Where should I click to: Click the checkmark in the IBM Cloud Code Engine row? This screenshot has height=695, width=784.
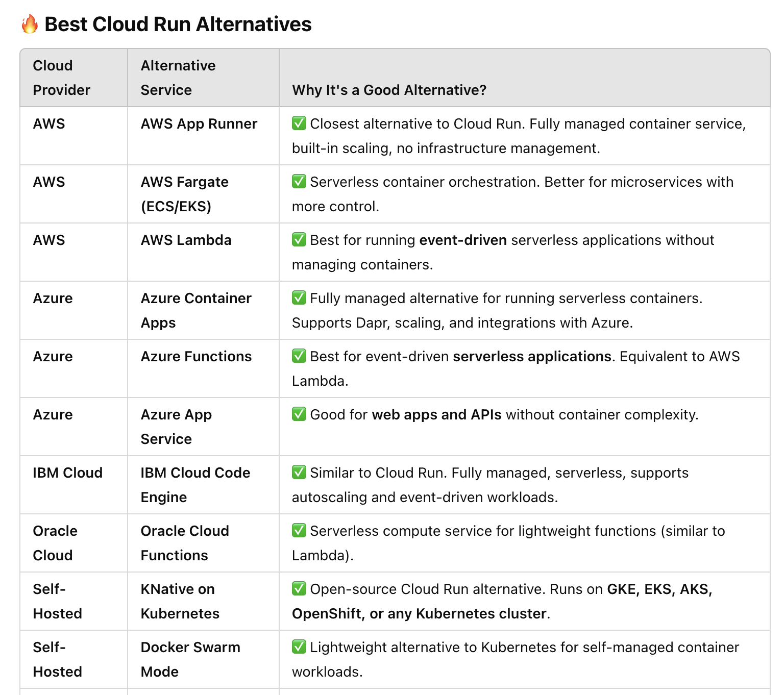(x=299, y=472)
